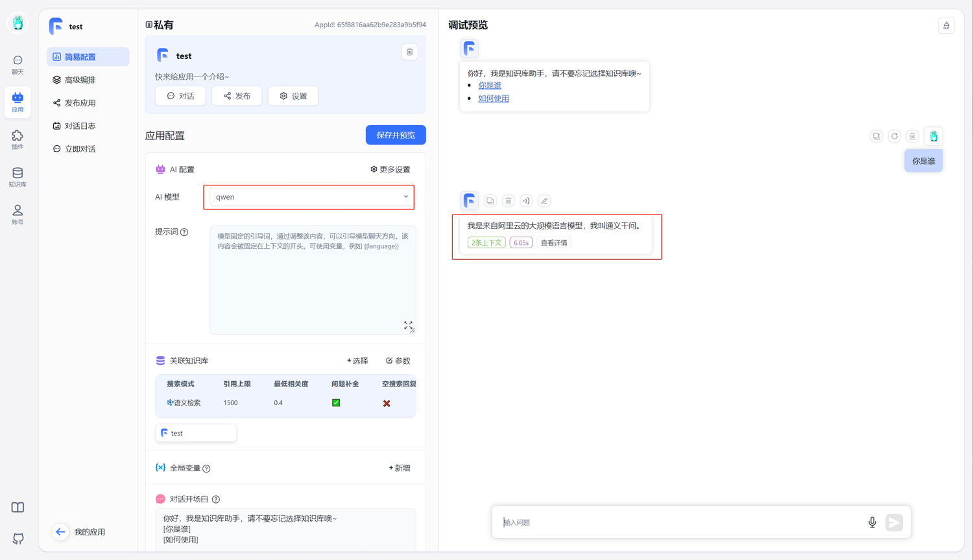Open the 立即对话 tab
The height and width of the screenshot is (560, 973).
click(x=88, y=149)
